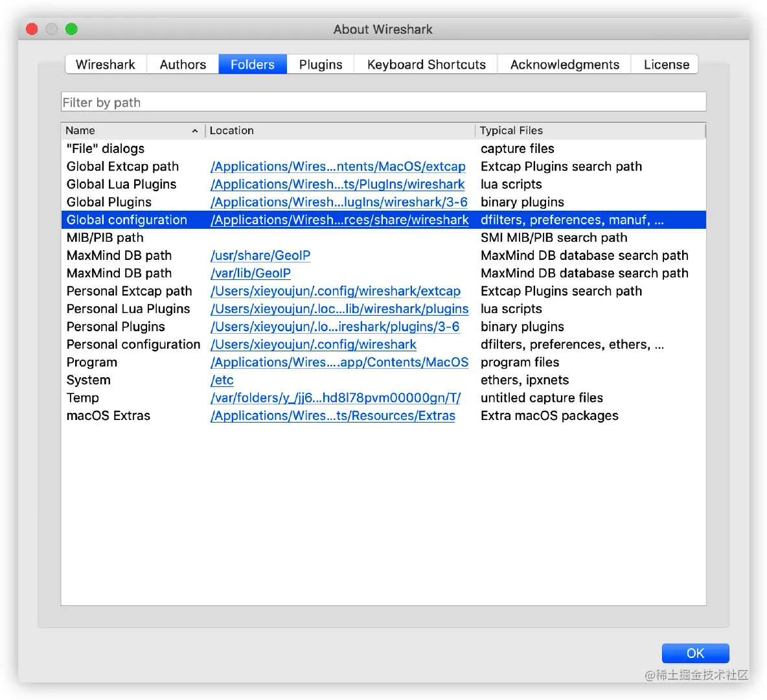The image size is (767, 700).
Task: Open the /etc System link
Action: 222,380
